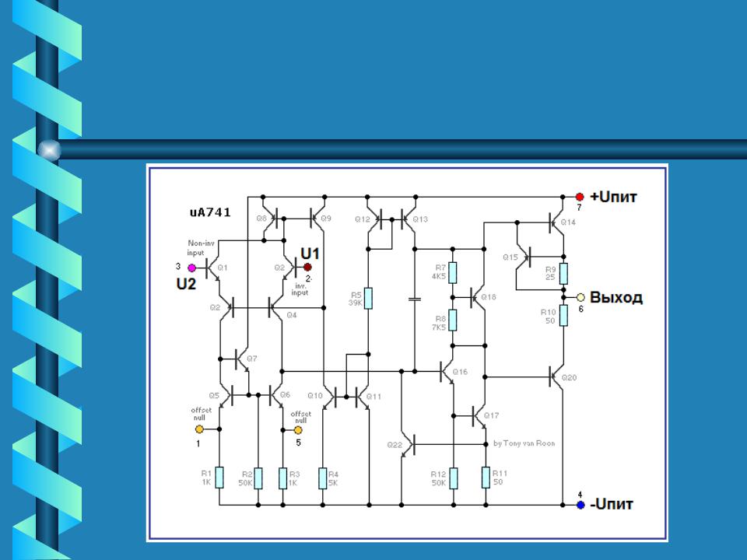Screen dimensions: 747x560
Task: Click the Q20 transistor label
Action: pos(569,378)
